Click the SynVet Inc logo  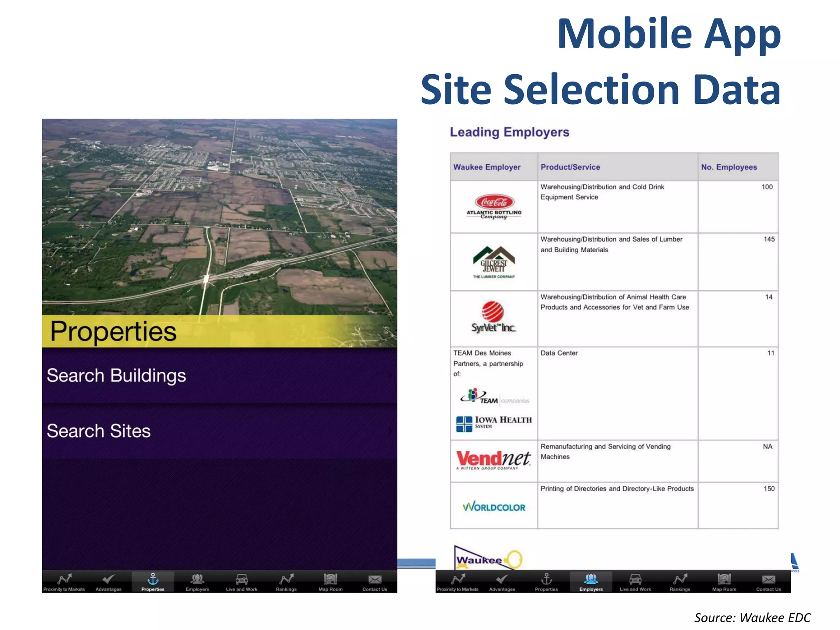(493, 317)
